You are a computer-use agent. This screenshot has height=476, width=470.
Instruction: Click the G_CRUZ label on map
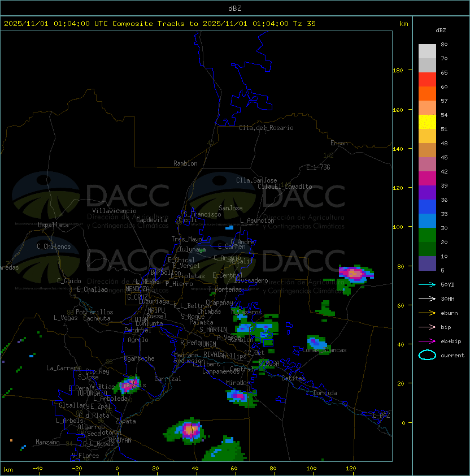click(137, 297)
